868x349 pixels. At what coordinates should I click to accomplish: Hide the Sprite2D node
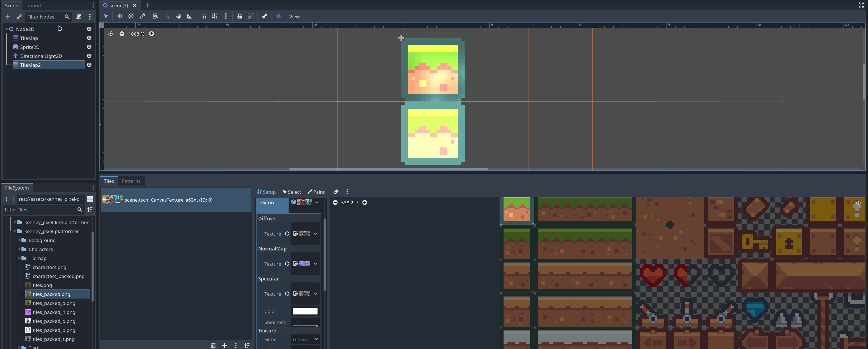tap(89, 47)
